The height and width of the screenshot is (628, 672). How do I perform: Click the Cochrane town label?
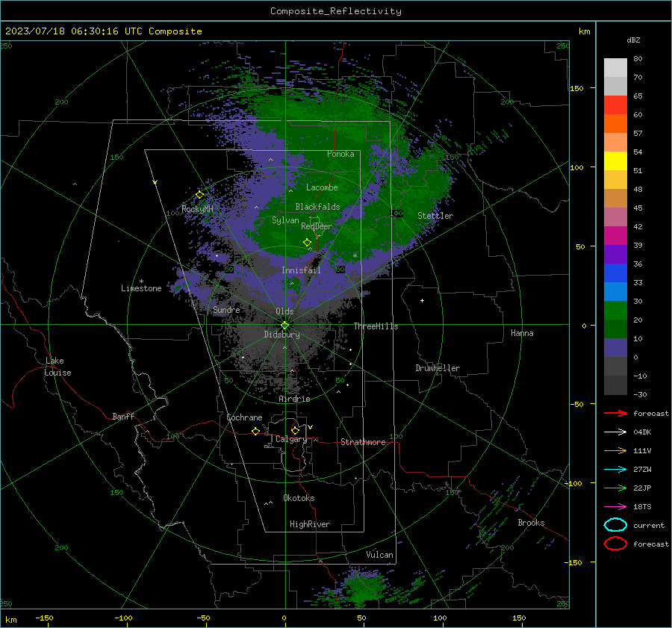(244, 417)
